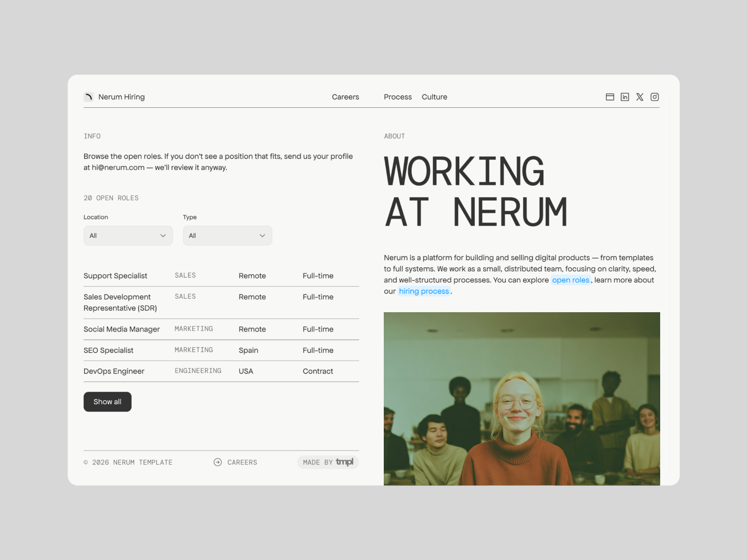The image size is (747, 560).
Task: Open the Type filter dropdown
Action: pyautogui.click(x=227, y=236)
